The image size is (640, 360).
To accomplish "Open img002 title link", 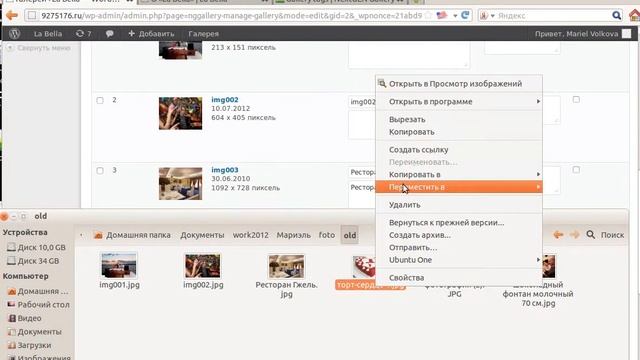I will click(x=224, y=100).
